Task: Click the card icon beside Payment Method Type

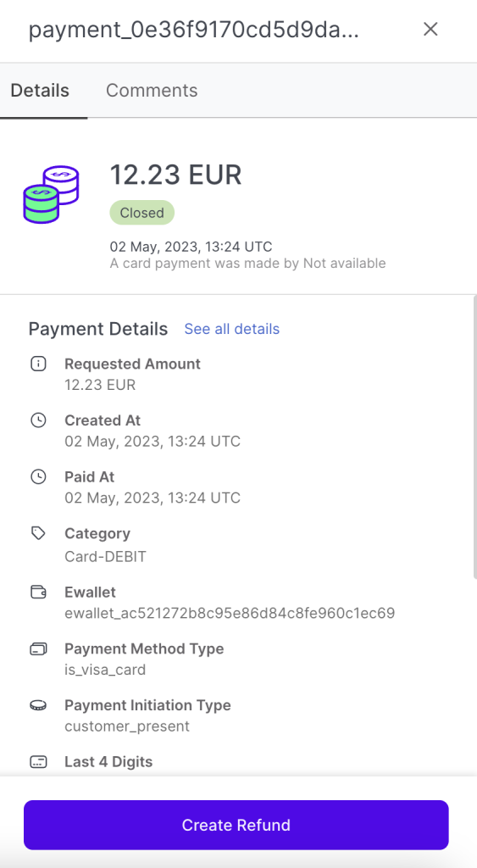Action: click(x=38, y=648)
